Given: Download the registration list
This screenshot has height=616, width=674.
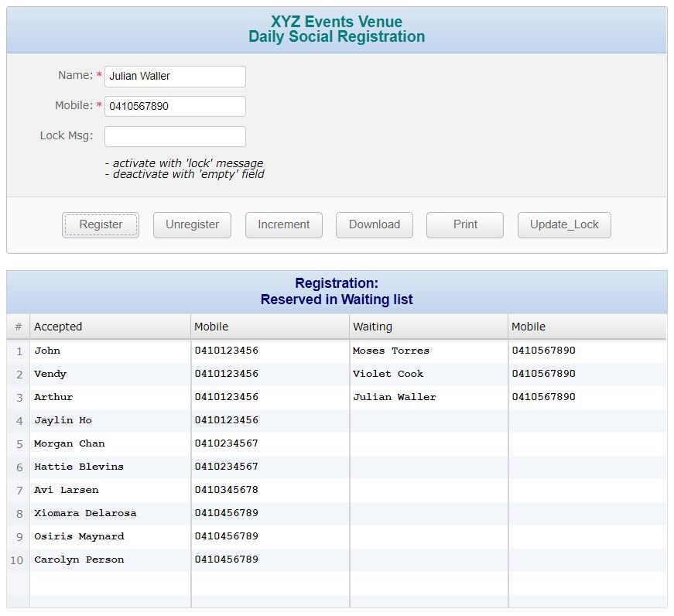Looking at the screenshot, I should (375, 225).
